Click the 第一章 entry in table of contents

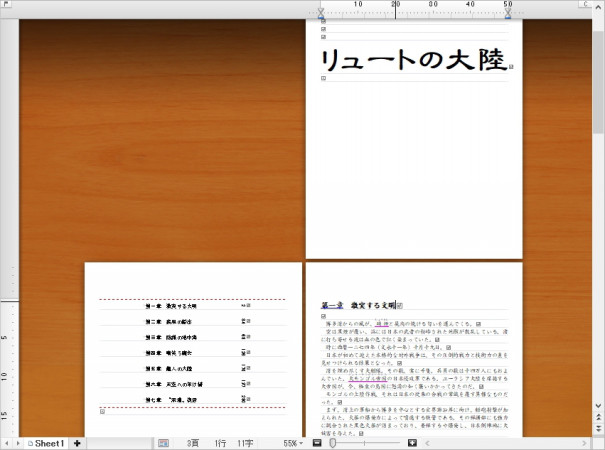[171, 306]
